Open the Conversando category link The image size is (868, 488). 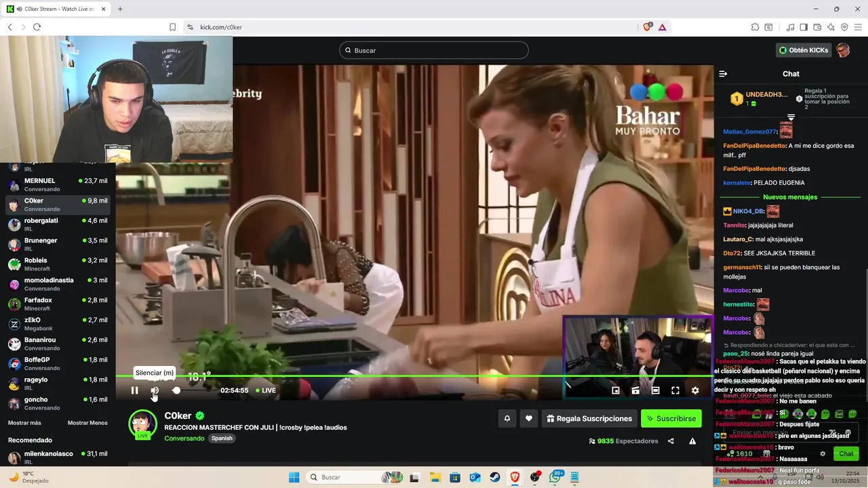(x=184, y=439)
